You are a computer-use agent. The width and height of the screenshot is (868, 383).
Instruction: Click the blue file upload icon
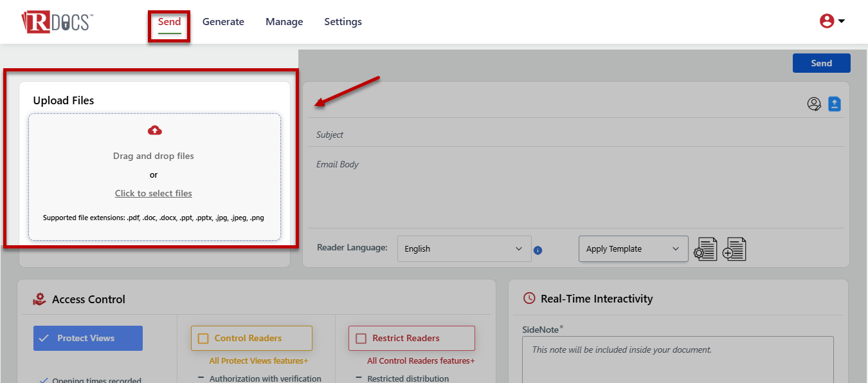click(835, 104)
